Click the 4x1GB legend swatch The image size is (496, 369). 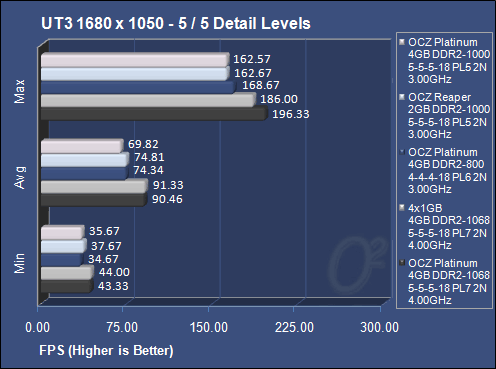pos(402,208)
